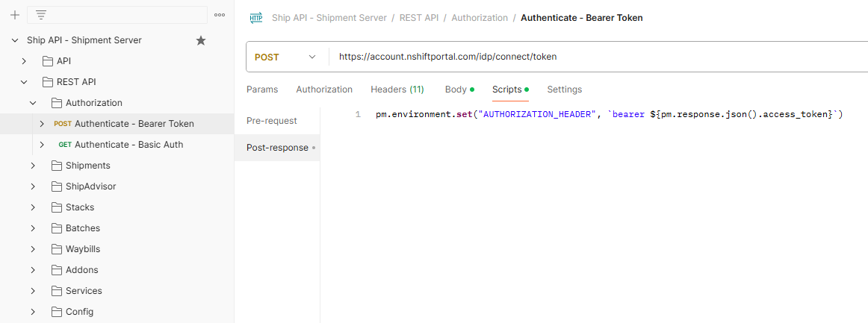Open Authenticate - Basic Auth GET request

point(128,145)
